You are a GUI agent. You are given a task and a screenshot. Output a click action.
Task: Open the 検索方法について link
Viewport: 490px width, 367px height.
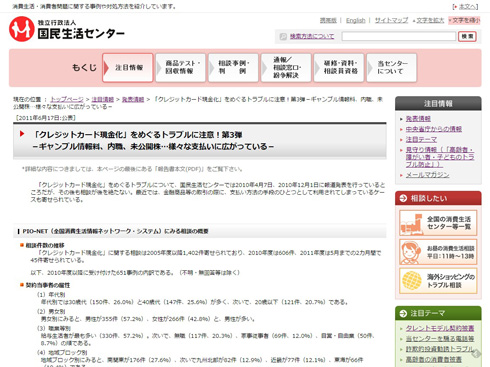pyautogui.click(x=312, y=36)
